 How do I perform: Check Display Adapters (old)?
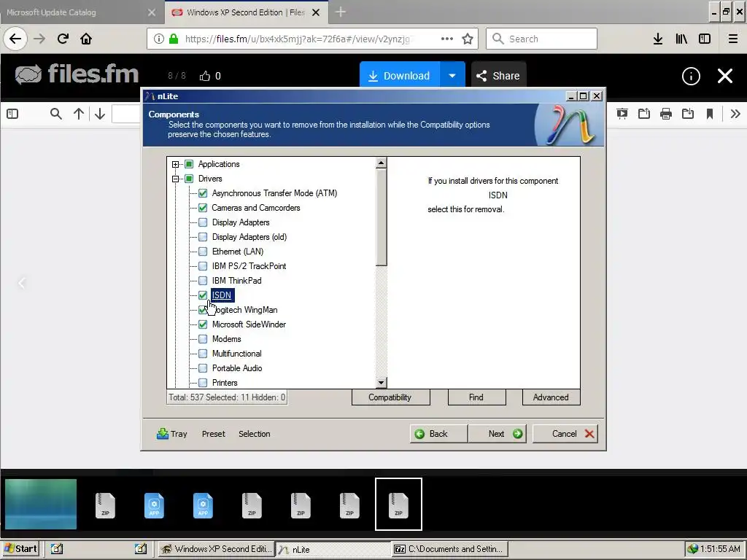tap(203, 237)
